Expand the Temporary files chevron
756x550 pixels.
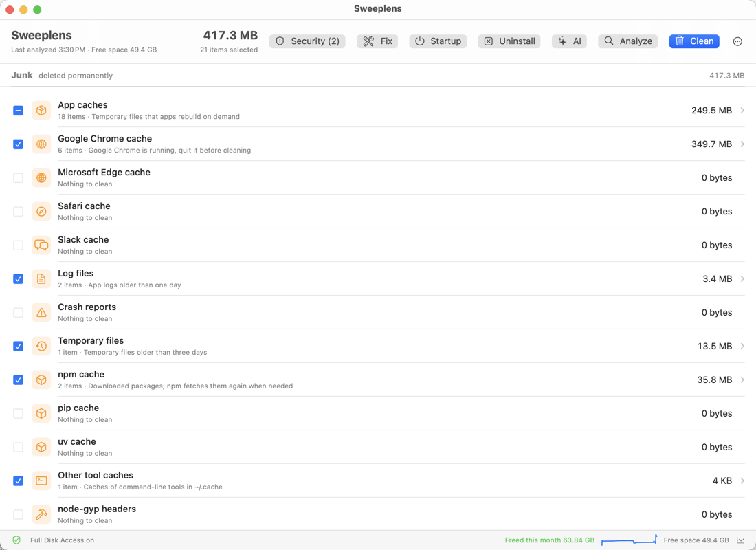742,346
